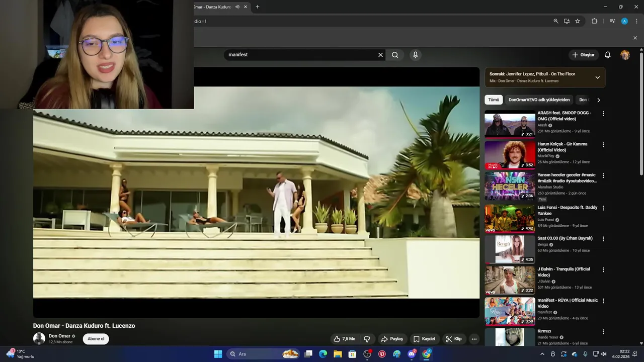Screen dimensions: 644x362
Task: Open ARASH feat. SNOOP DOGG thumbnail
Action: click(x=510, y=124)
